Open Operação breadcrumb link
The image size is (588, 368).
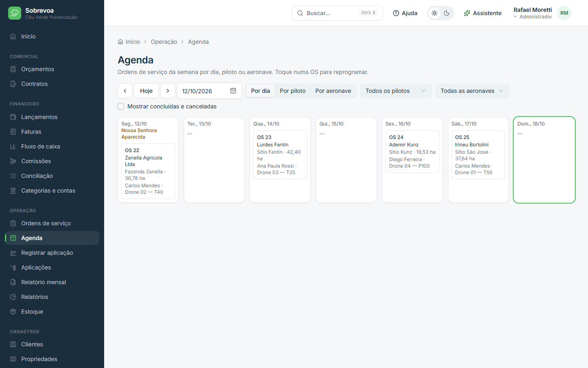[x=164, y=42]
